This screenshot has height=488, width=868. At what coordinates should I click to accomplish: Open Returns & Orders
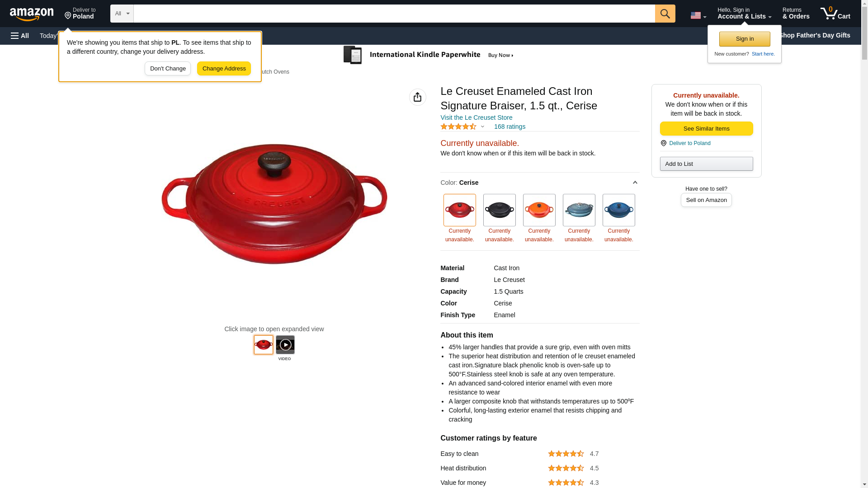[796, 14]
